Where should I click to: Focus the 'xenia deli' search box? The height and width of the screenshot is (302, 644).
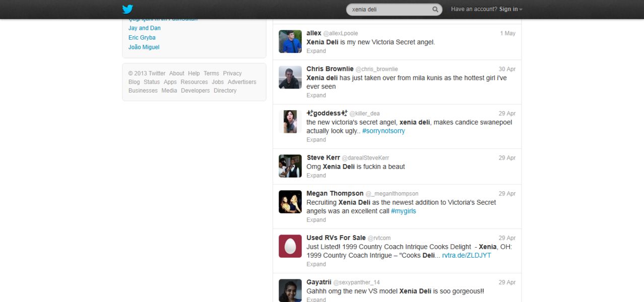394,9
